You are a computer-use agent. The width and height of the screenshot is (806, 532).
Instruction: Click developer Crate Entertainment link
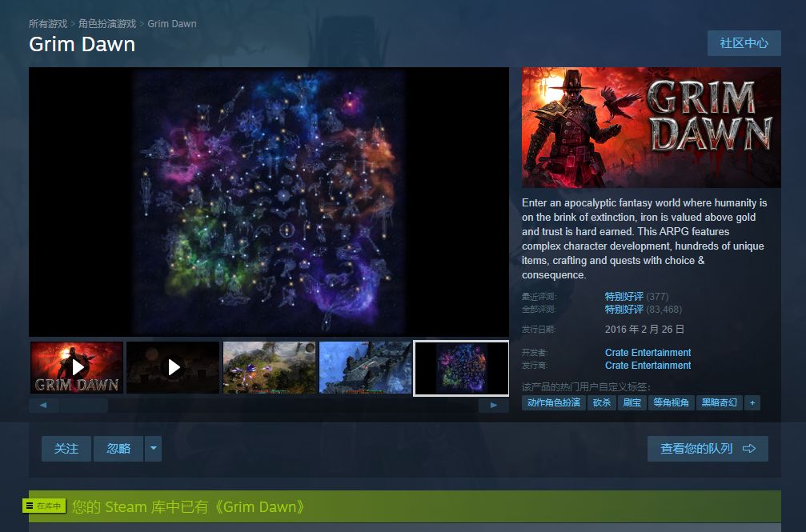point(648,353)
